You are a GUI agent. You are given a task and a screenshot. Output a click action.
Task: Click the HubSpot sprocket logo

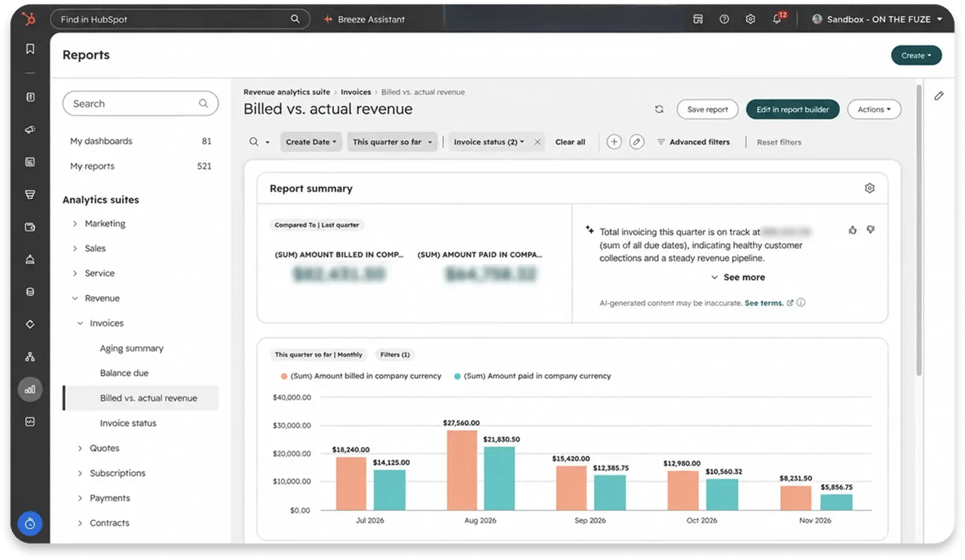29,19
